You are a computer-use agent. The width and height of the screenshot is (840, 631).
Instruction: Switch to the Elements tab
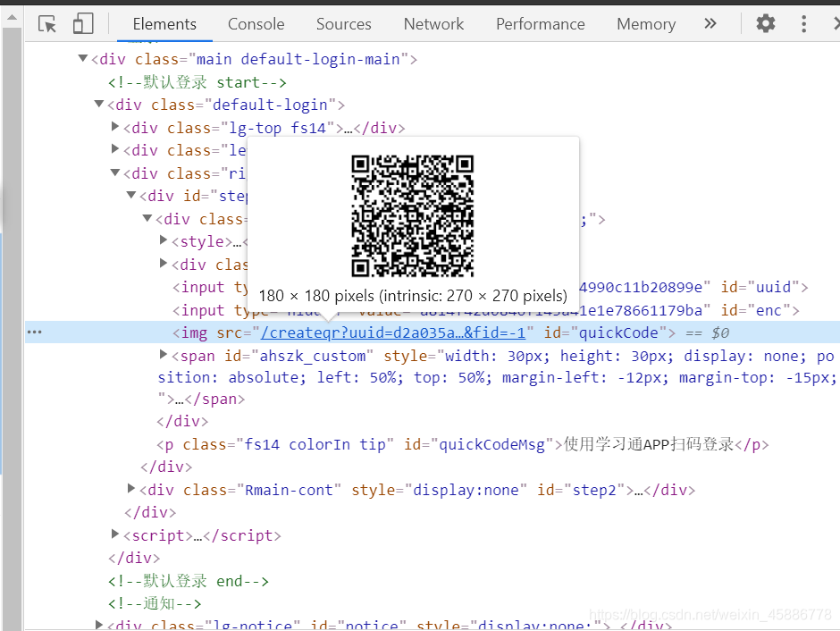[164, 24]
